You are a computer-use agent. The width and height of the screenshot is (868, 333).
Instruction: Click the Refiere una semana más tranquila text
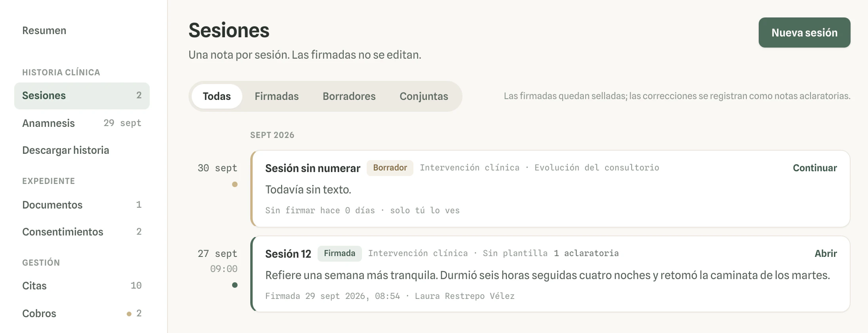pos(547,275)
